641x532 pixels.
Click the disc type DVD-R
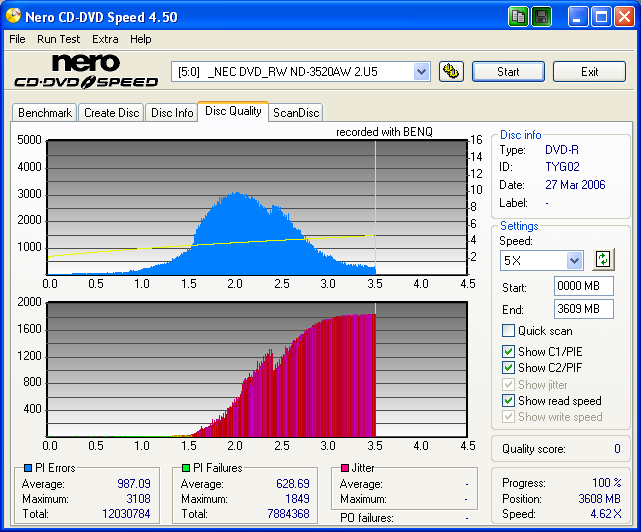tap(562, 150)
